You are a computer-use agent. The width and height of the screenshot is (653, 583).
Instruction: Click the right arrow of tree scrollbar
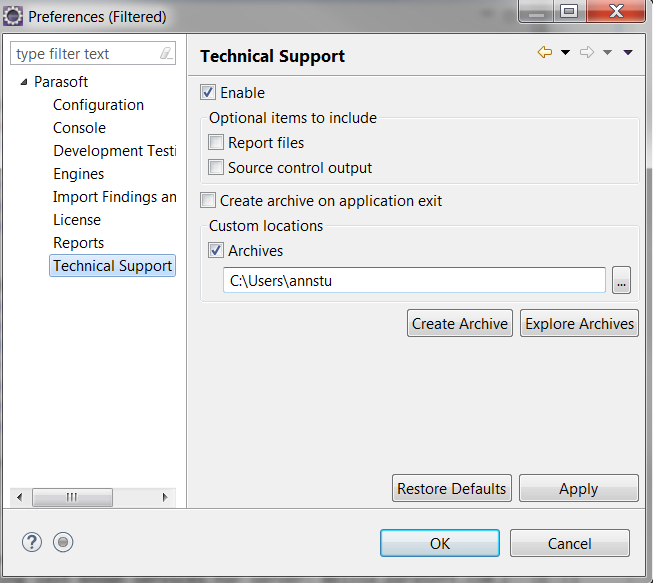point(165,497)
